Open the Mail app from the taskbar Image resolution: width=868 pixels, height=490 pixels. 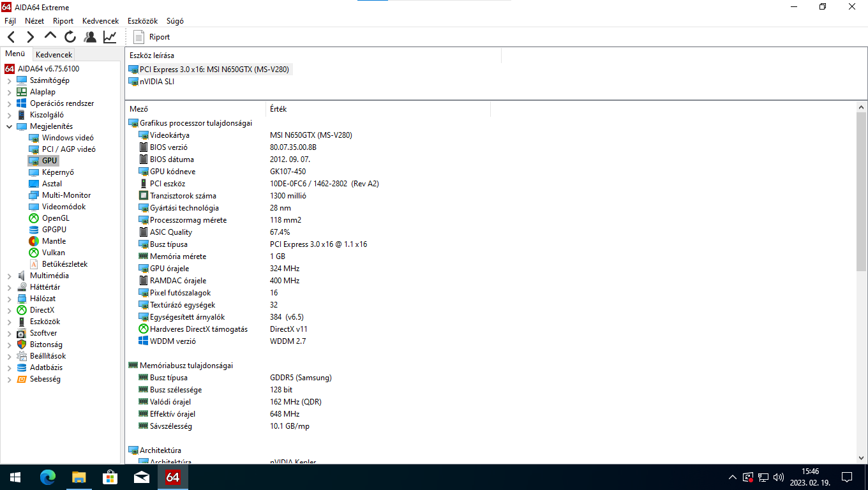tap(141, 477)
